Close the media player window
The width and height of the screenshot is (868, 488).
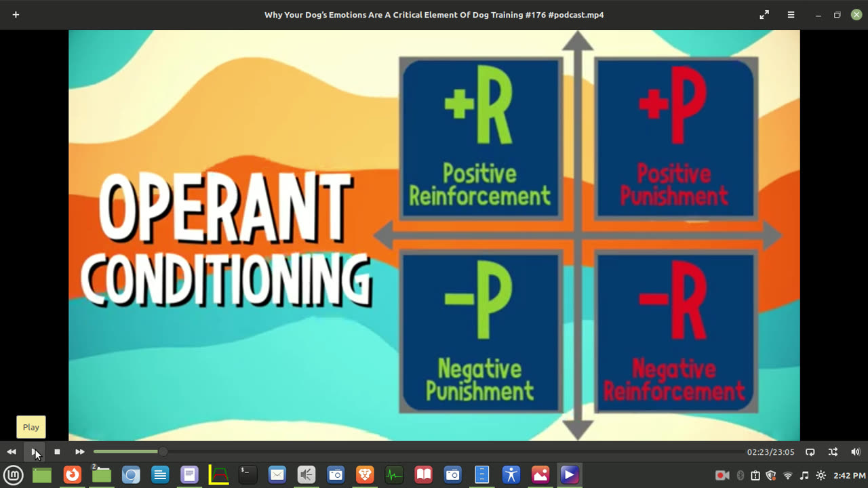[x=856, y=14]
